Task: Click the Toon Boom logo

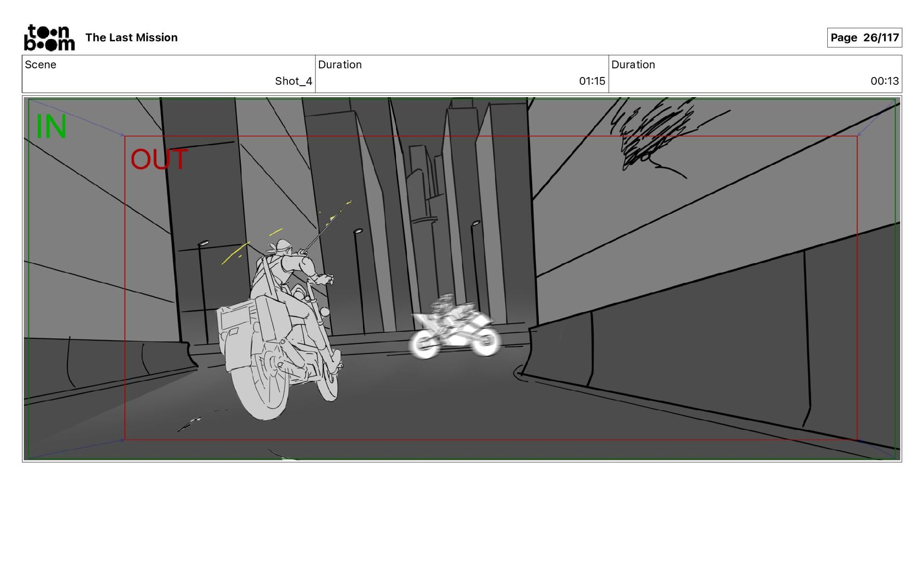Action: tap(50, 38)
